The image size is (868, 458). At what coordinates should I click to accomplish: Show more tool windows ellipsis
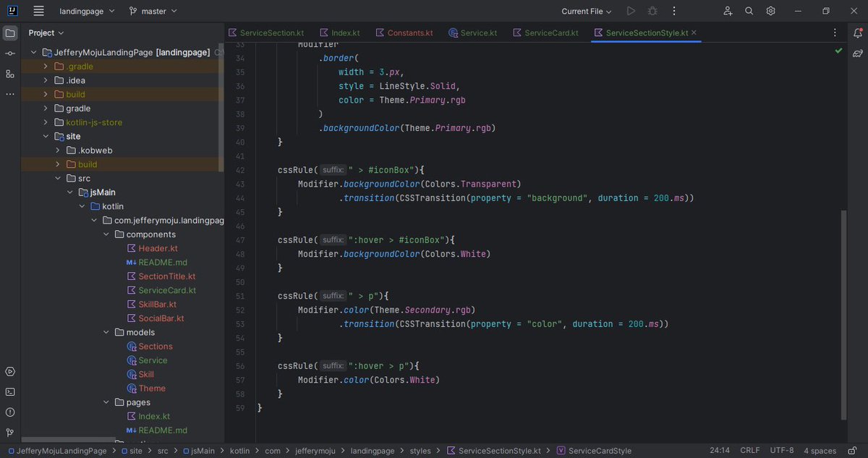pyautogui.click(x=10, y=94)
